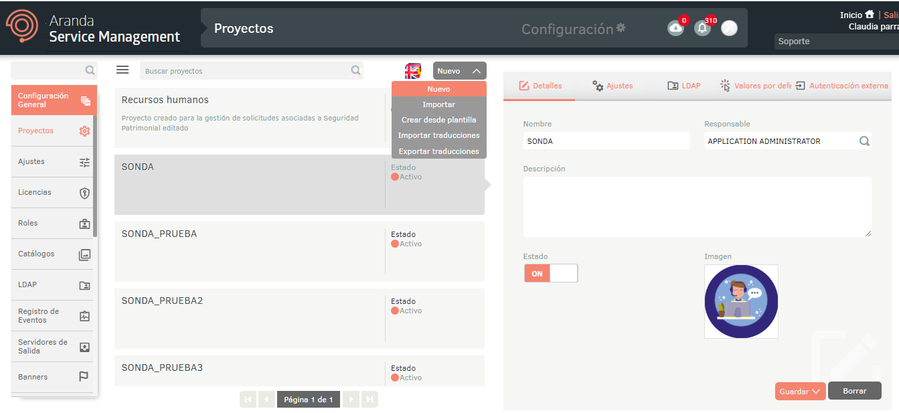The width and height of the screenshot is (899, 413).
Task: Select Crear desde plantilla menu option
Action: click(x=438, y=120)
